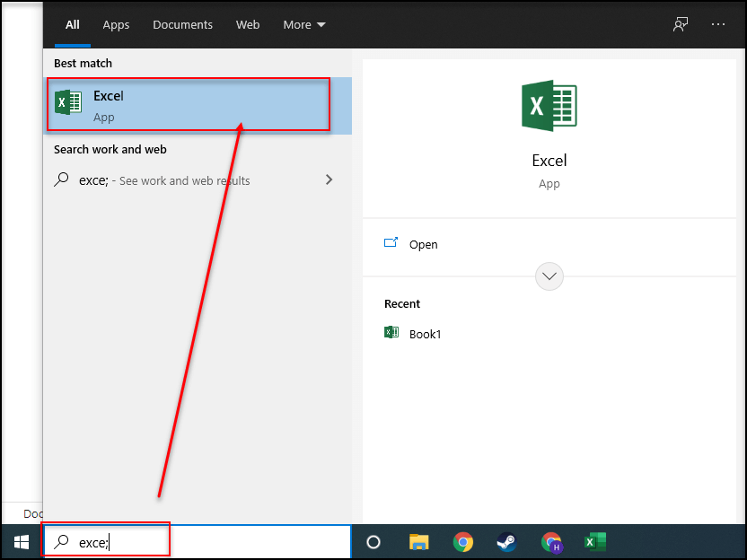Switch to the Apps tab
Screen dimensions: 747x560
coord(116,25)
